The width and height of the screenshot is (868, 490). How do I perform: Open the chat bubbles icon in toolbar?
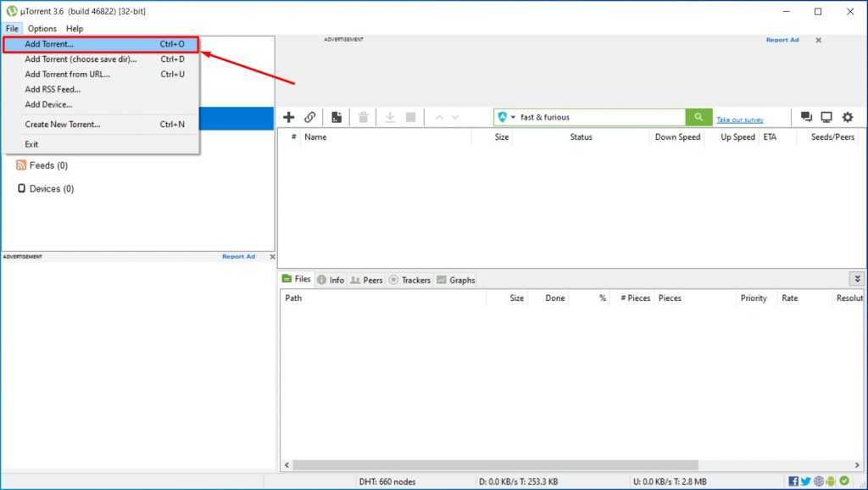[x=806, y=117]
